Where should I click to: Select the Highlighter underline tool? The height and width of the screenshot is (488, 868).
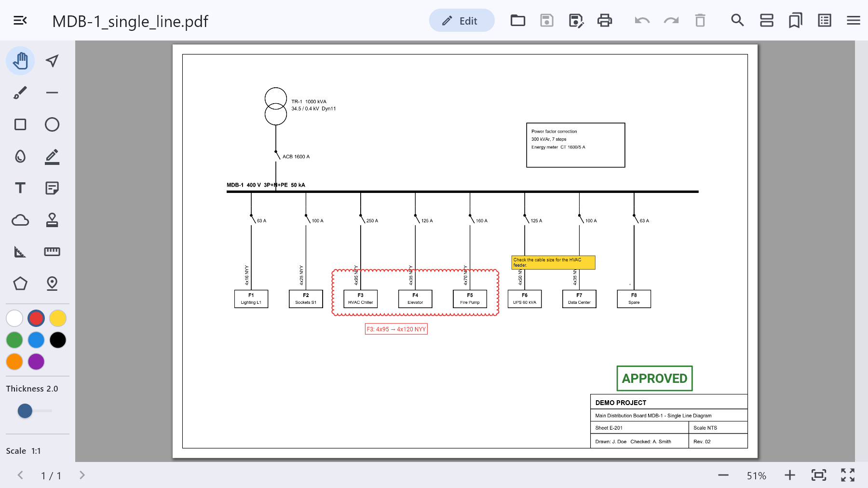52,156
